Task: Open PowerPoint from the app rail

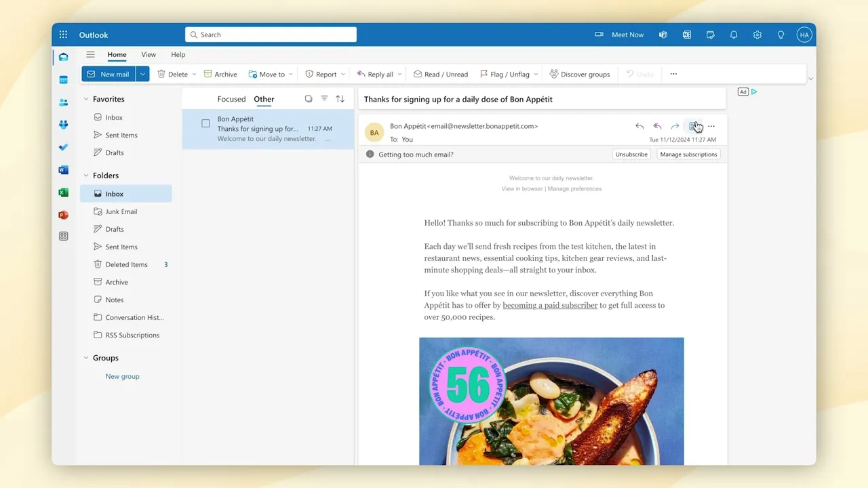Action: click(63, 215)
